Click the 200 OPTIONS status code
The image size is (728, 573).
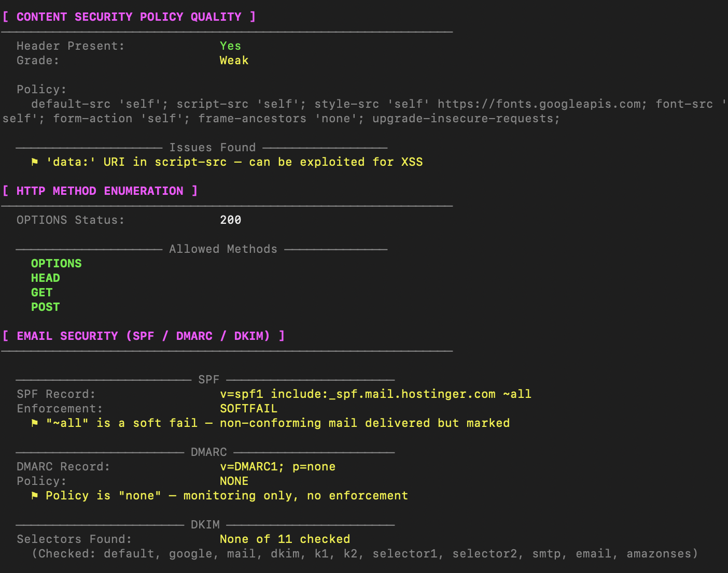click(x=230, y=220)
